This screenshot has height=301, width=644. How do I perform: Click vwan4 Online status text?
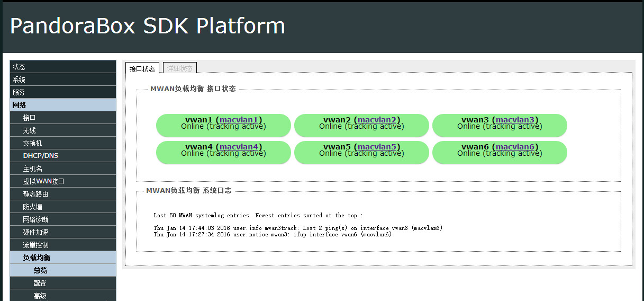click(x=223, y=154)
